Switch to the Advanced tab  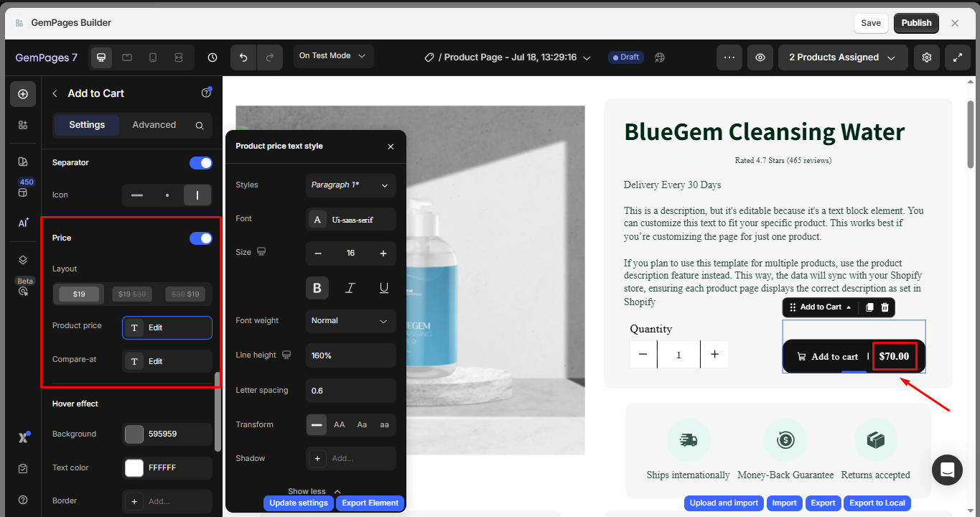(x=154, y=125)
